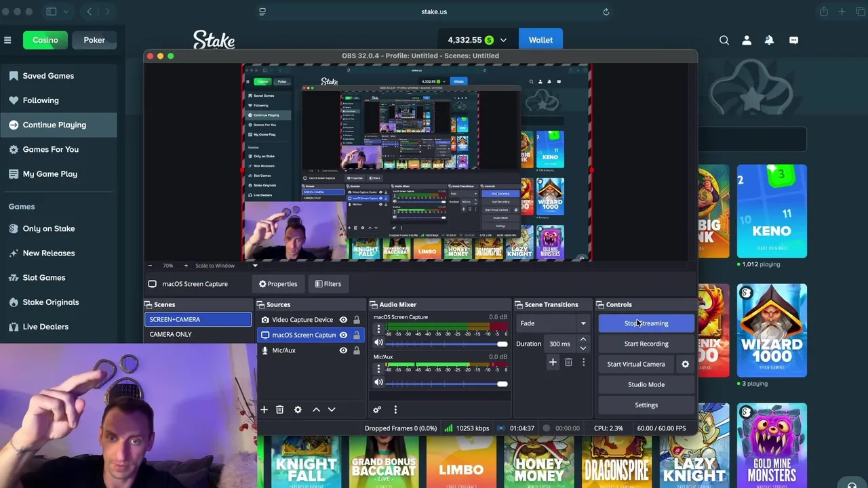
Task: Select the SCREEN+CAMERA scene
Action: (x=198, y=319)
